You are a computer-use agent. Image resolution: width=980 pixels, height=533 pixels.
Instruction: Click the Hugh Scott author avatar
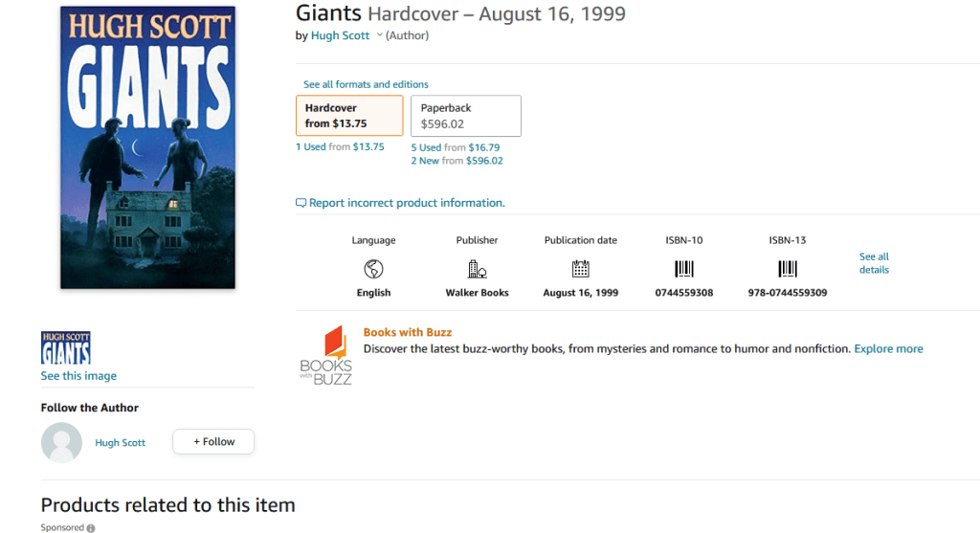click(x=61, y=442)
